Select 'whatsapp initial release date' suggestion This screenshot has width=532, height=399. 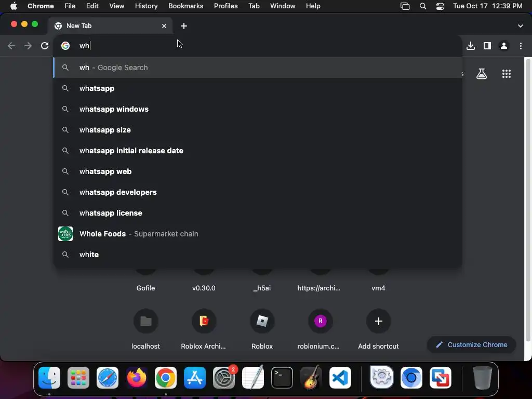click(x=258, y=151)
